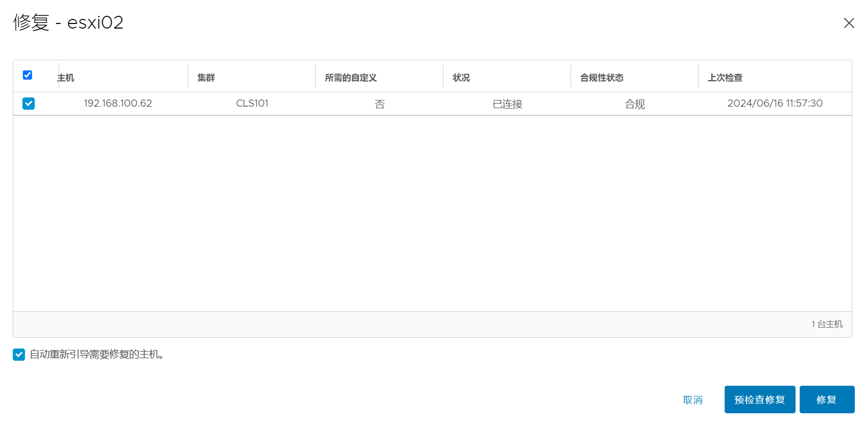The image size is (868, 424).
Task: Click the 2024/06/16 11:57:30 timestamp cell
Action: (775, 104)
